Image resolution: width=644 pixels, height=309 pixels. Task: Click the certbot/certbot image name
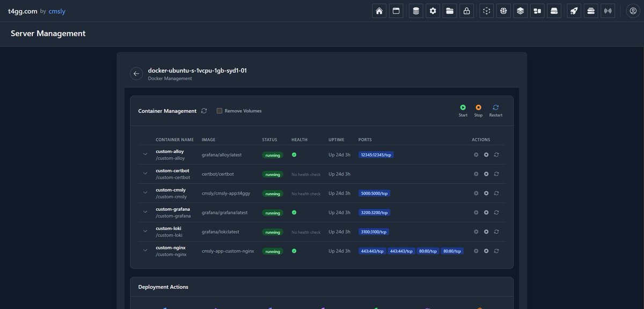218,174
